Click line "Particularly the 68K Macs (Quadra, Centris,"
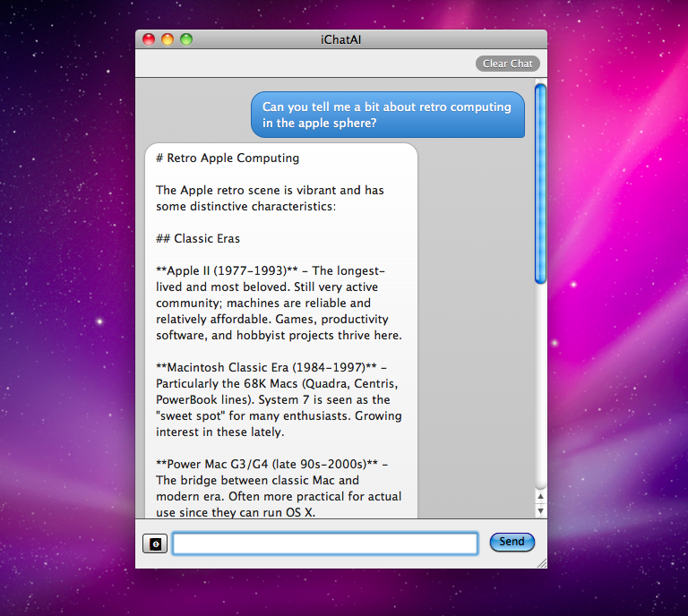This screenshot has height=616, width=688. (x=277, y=383)
